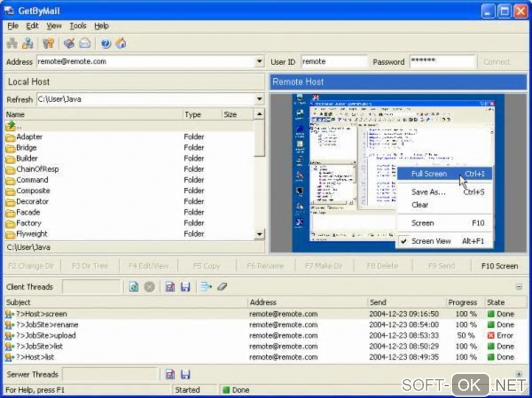Click the F9 Send button

pyautogui.click(x=441, y=266)
